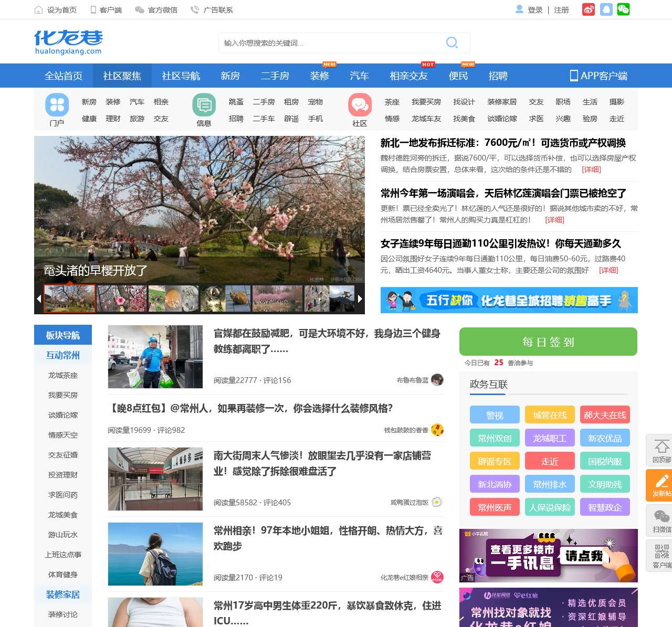This screenshot has height=627, width=672.
Task: Click the 警视 blue tag
Action: pos(495,415)
